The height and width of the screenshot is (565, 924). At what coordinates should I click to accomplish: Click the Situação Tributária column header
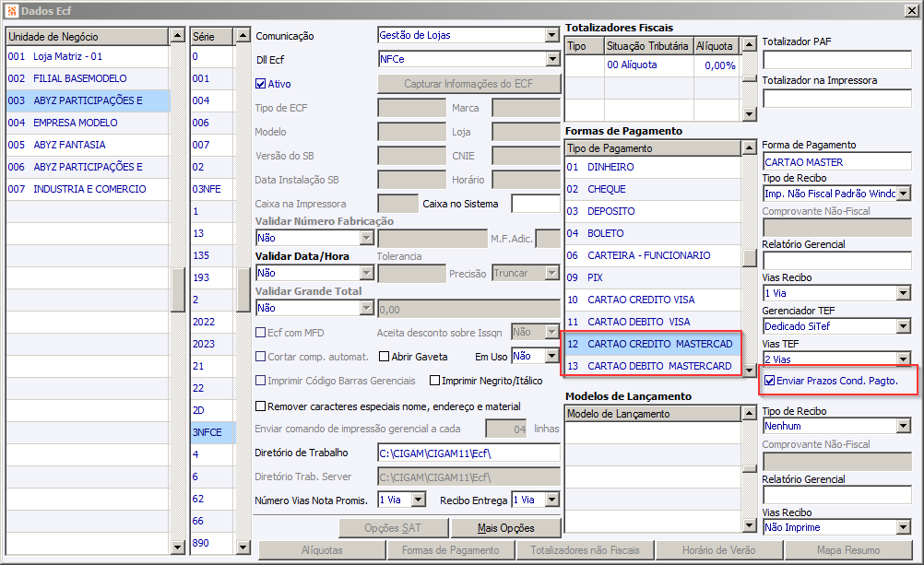648,46
